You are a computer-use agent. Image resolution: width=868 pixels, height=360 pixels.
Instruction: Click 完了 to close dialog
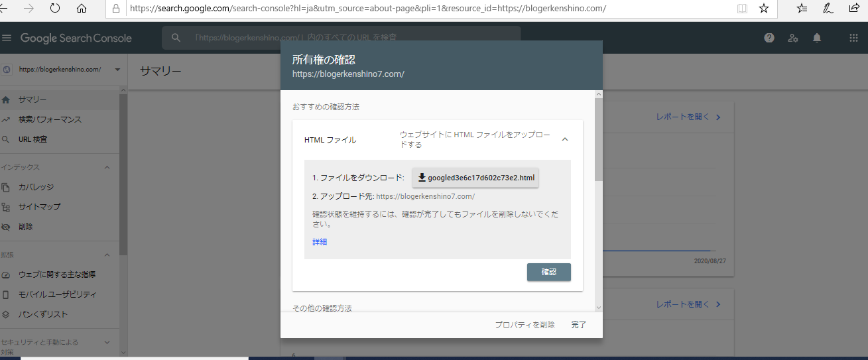(x=579, y=325)
